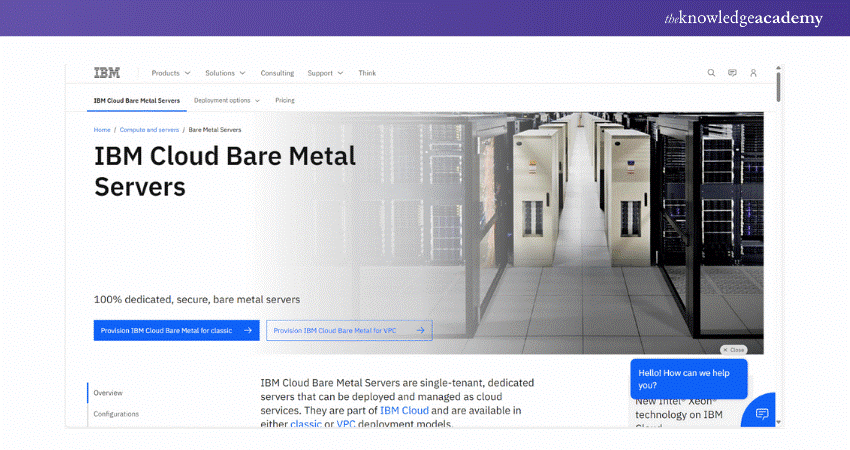Click Provision IBM Cloud Bare Metal for VPC
Screen dimensions: 850x450
349,330
